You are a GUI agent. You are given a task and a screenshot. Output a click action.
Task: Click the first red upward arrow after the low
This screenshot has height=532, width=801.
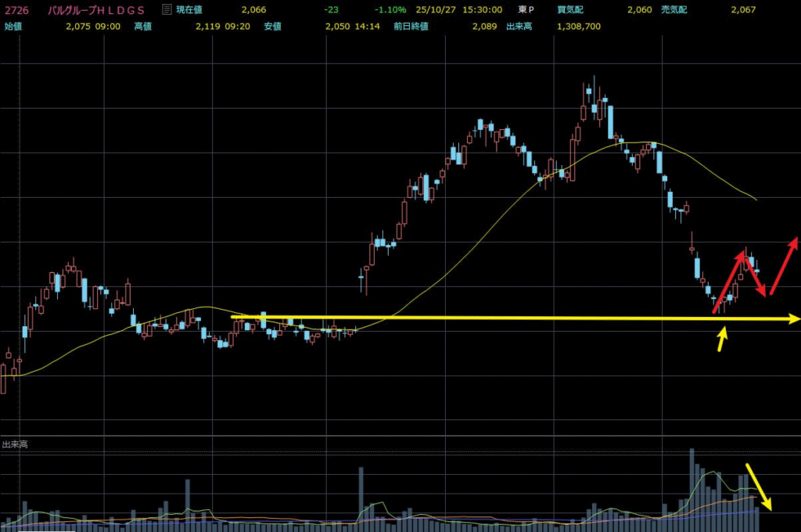(x=729, y=280)
